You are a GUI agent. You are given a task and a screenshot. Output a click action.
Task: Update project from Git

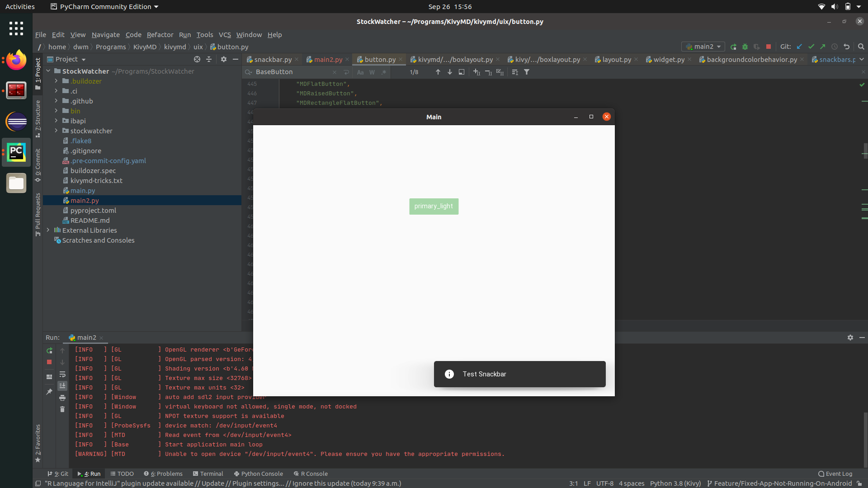800,47
